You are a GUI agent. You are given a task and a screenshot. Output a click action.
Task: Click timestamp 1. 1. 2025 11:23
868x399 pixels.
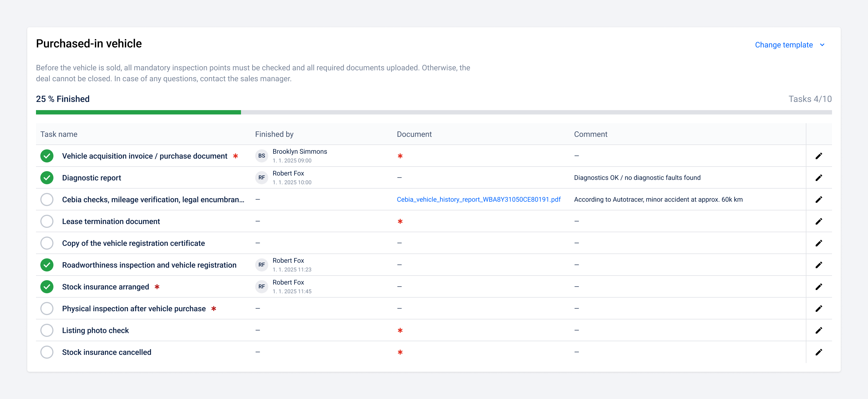[292, 270]
